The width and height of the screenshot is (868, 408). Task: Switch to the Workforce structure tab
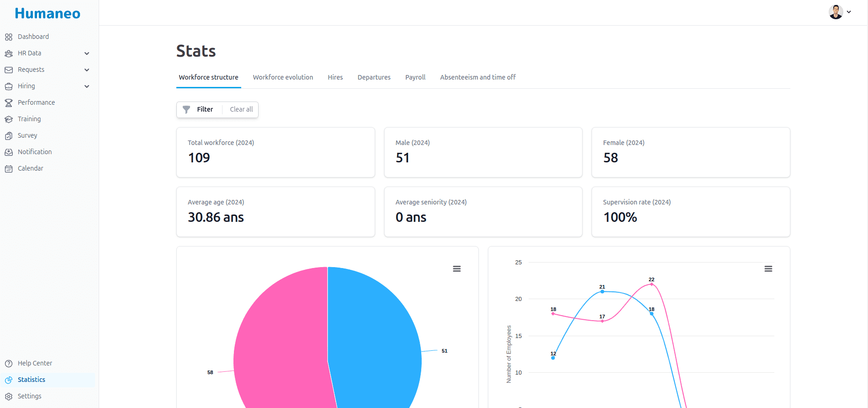(x=209, y=77)
